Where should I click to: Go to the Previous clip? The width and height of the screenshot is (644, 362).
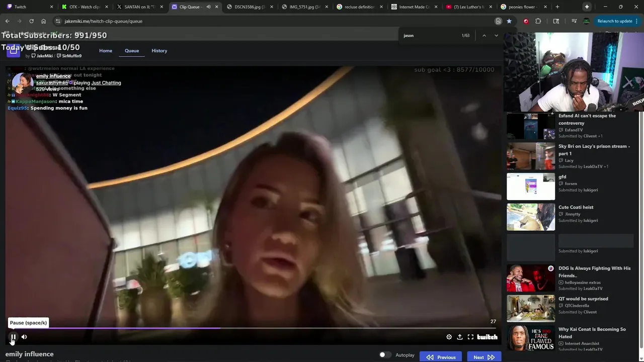tap(441, 357)
